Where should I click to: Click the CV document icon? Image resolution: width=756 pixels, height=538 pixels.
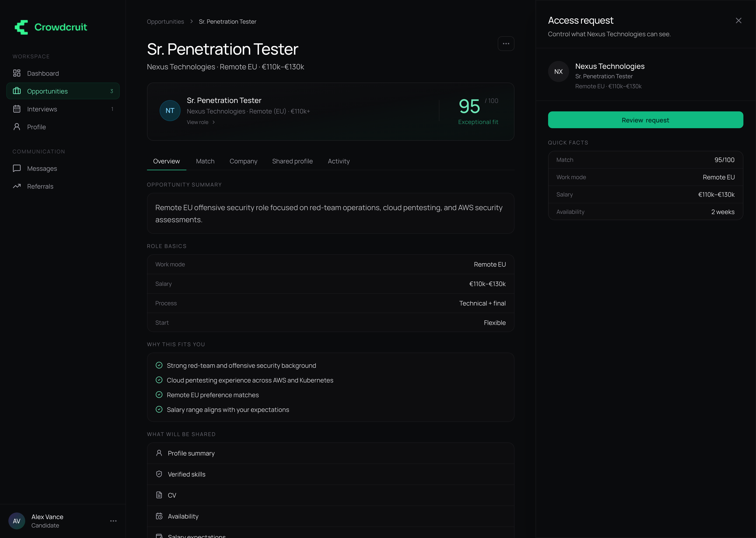(159, 495)
